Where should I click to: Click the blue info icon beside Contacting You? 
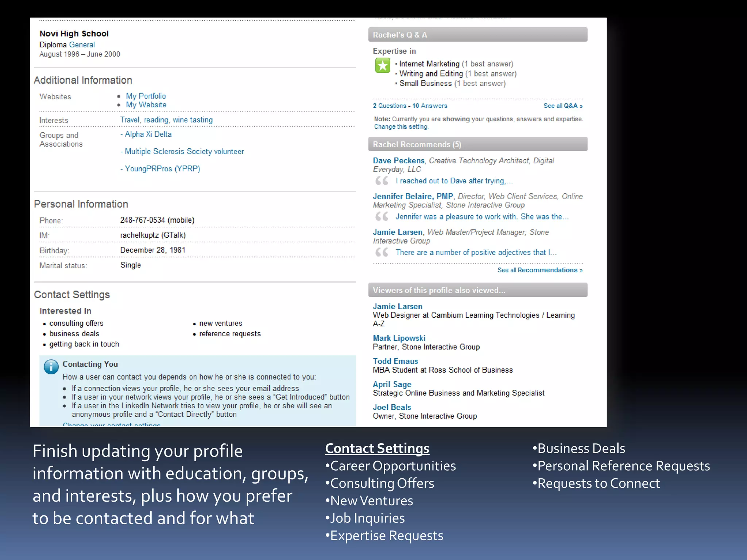[51, 367]
